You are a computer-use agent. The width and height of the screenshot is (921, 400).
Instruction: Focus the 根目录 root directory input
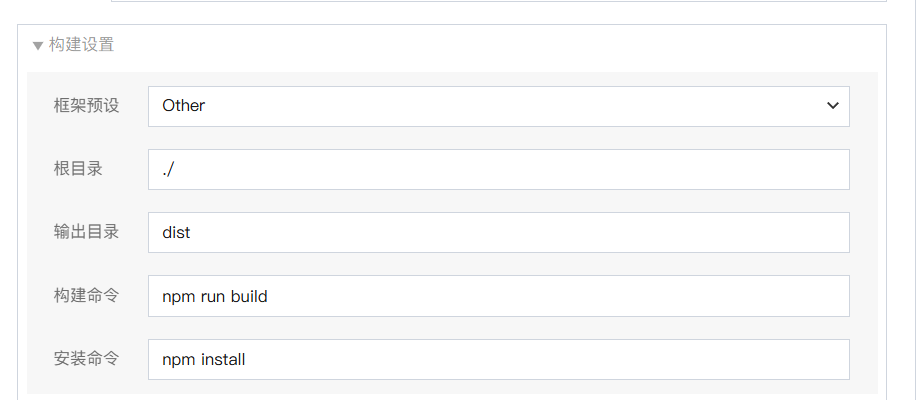tap(498, 170)
